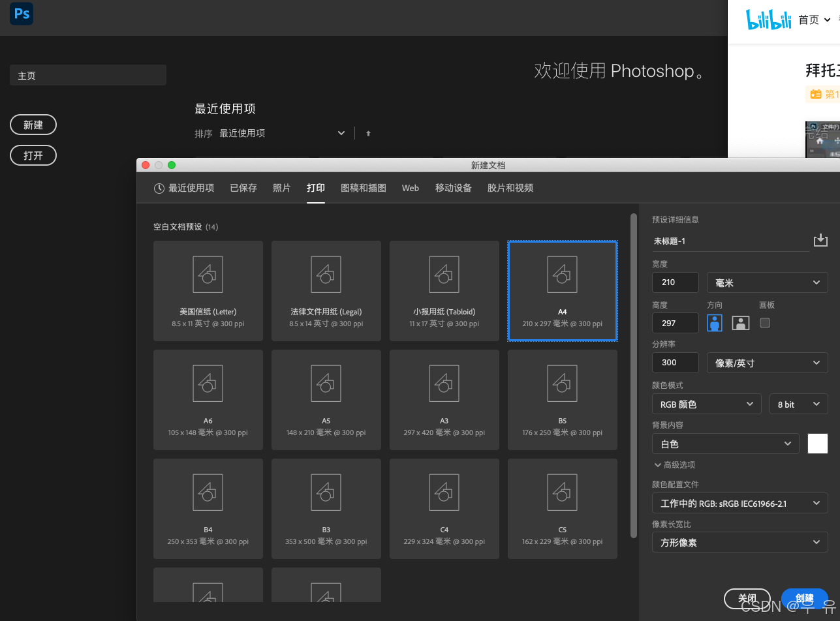The width and height of the screenshot is (840, 621).
Task: Click the clock icon by 最近使用项 tab
Action: pos(159,188)
